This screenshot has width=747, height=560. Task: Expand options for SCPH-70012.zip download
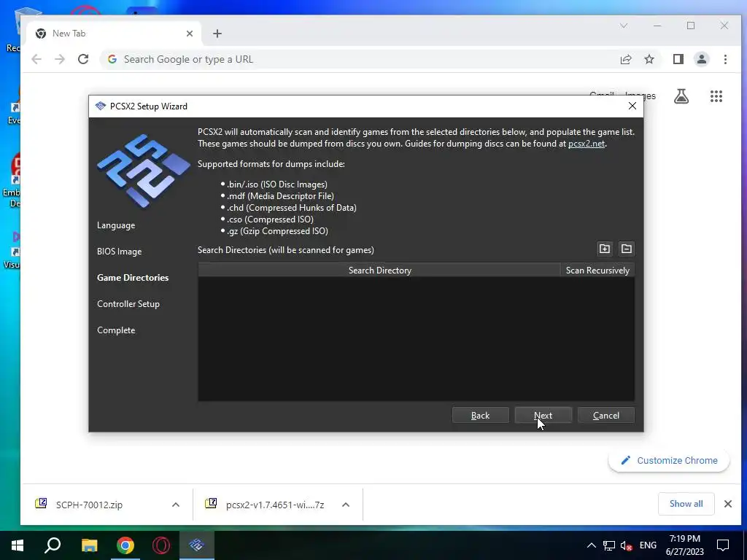[176, 505]
